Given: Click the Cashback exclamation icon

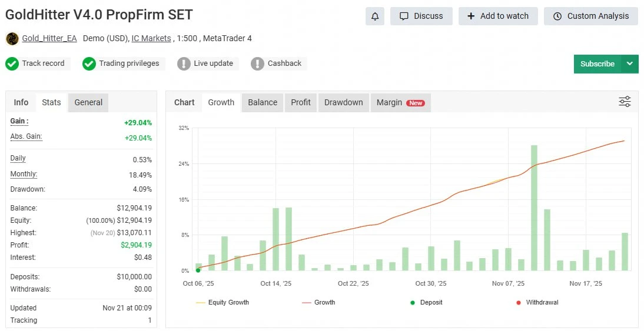Looking at the screenshot, I should pos(257,63).
